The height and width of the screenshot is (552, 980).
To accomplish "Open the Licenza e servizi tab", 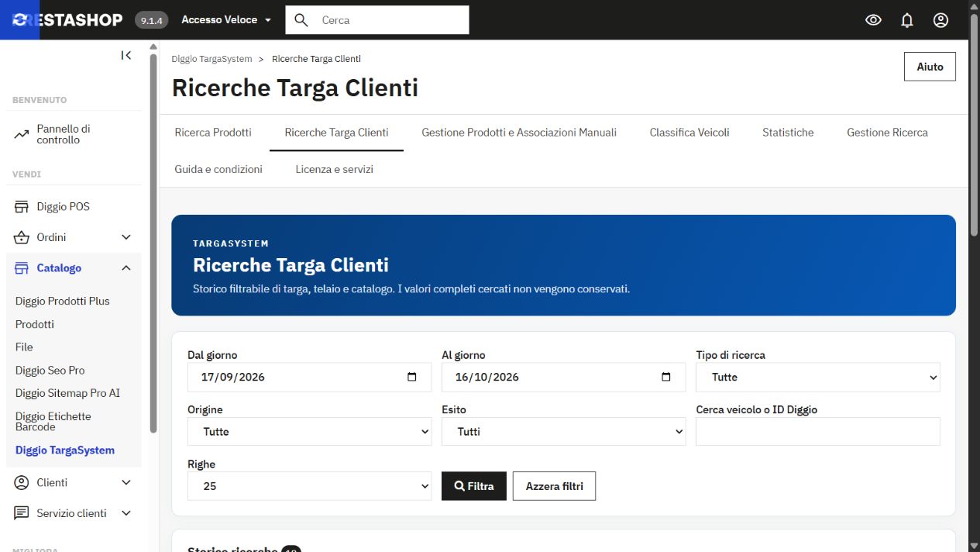I will point(335,169).
